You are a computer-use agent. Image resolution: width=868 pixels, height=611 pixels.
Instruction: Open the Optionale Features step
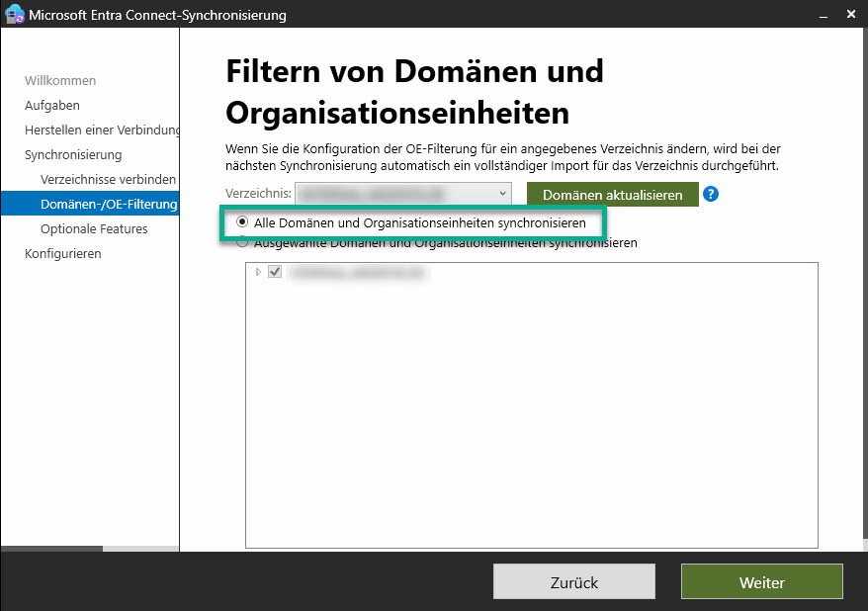tap(94, 228)
